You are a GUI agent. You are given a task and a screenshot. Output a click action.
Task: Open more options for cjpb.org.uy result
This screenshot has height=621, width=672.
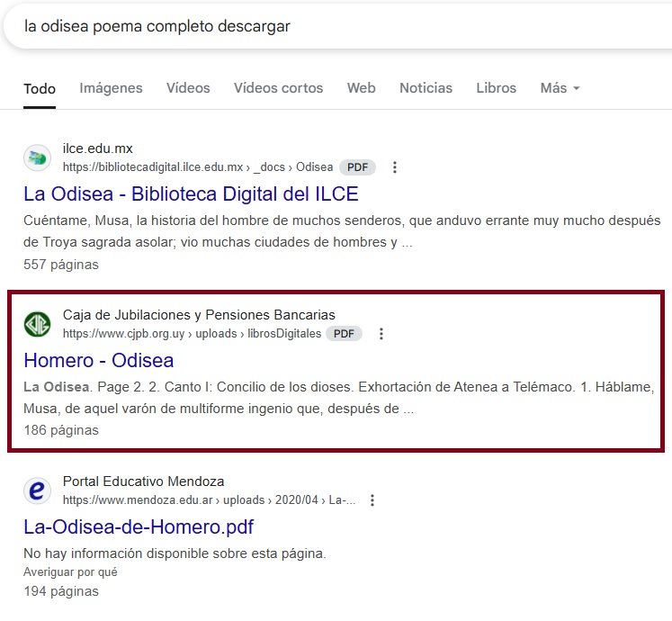pos(381,334)
